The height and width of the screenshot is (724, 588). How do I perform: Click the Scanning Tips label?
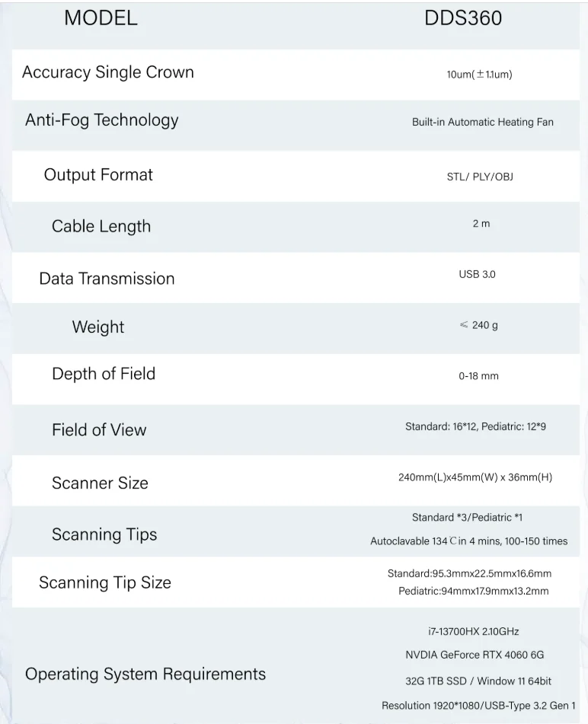point(104,534)
